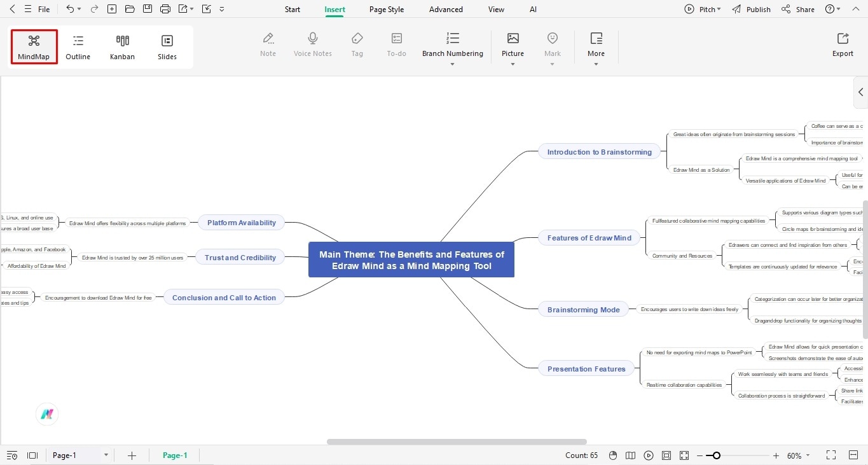Click the map book icon in status bar
868x465 pixels.
[x=630, y=455]
